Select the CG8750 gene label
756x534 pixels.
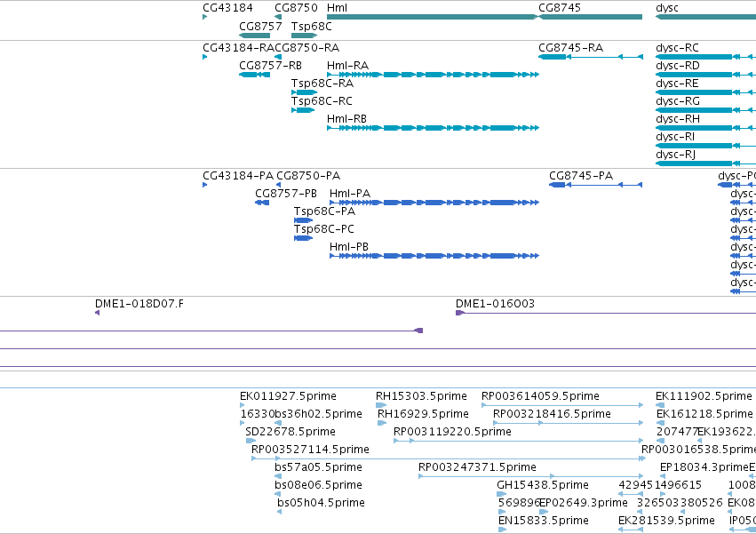click(x=296, y=8)
